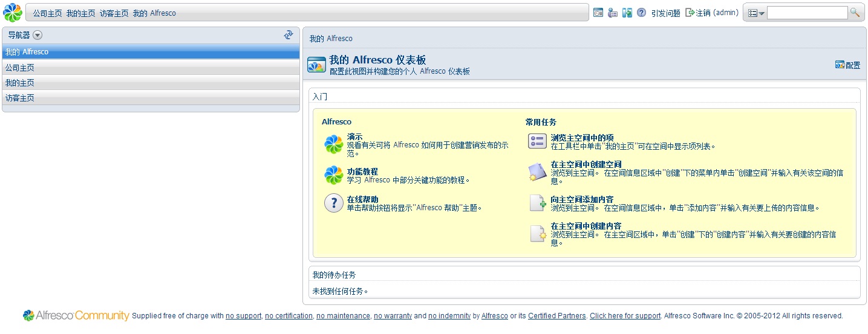Click the Alfresco logo in top-left corner
The image size is (868, 334).
(x=13, y=12)
